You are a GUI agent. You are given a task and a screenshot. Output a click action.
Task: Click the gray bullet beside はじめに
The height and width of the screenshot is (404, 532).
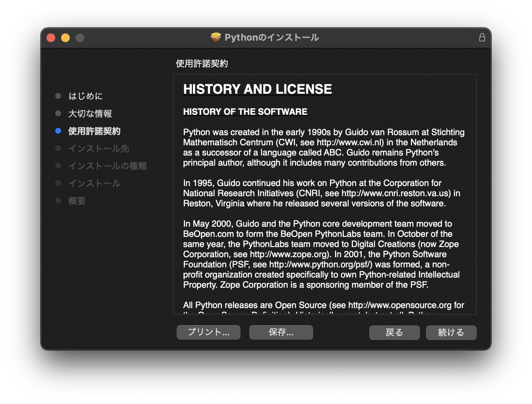58,96
